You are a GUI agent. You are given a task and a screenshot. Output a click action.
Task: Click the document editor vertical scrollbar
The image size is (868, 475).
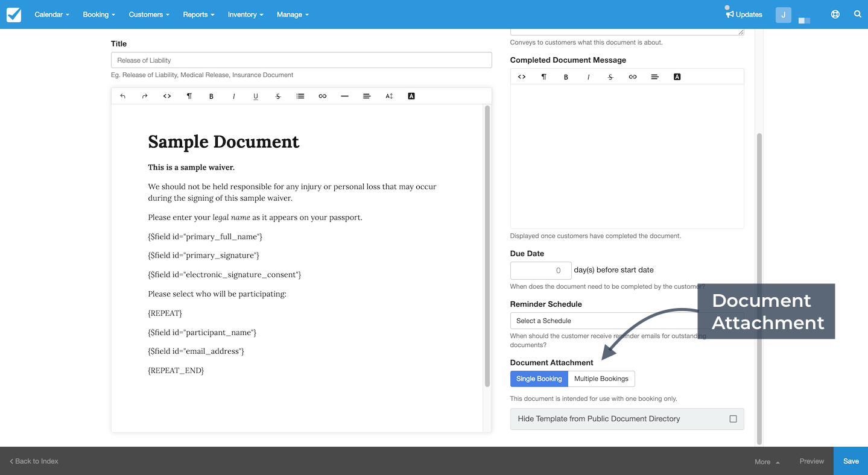point(487,246)
